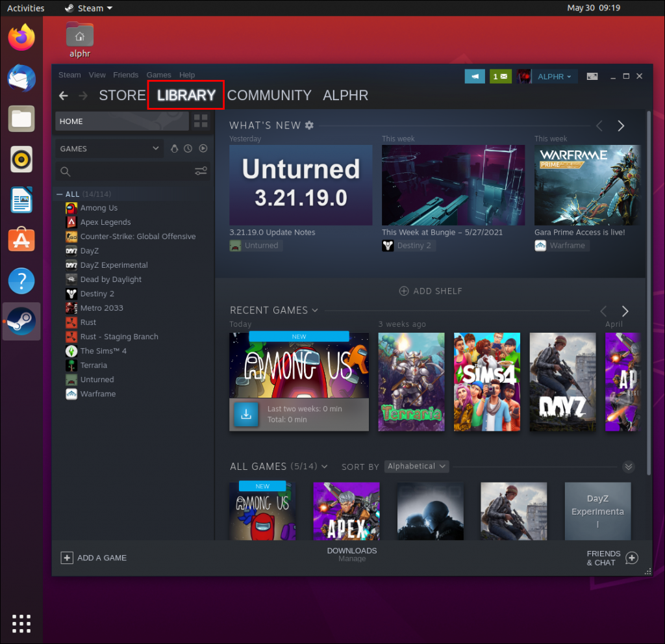Click the ADD A GAME button
Screen dimensions: 665x644
click(93, 558)
